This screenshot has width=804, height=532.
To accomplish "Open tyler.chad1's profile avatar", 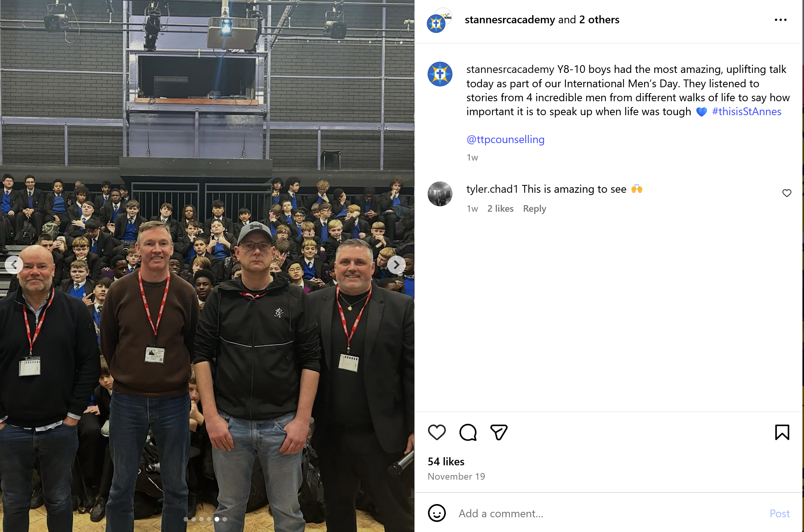I will pyautogui.click(x=440, y=194).
